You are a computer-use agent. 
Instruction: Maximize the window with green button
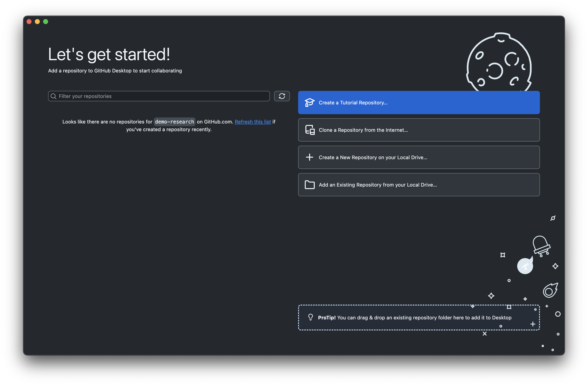pos(46,22)
